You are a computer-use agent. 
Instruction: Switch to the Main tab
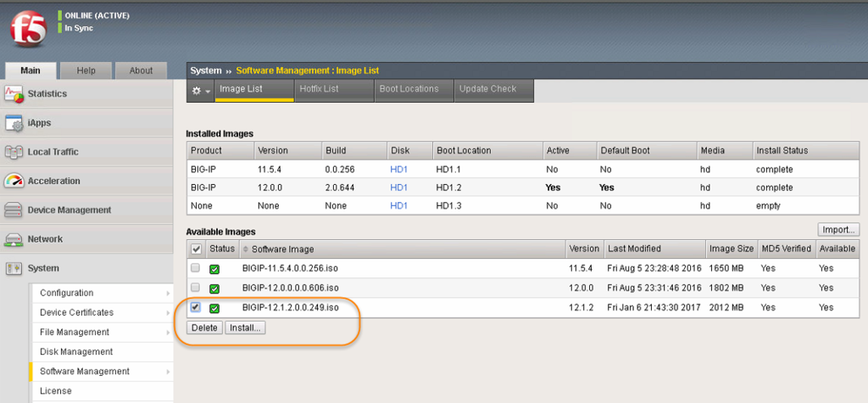click(30, 70)
